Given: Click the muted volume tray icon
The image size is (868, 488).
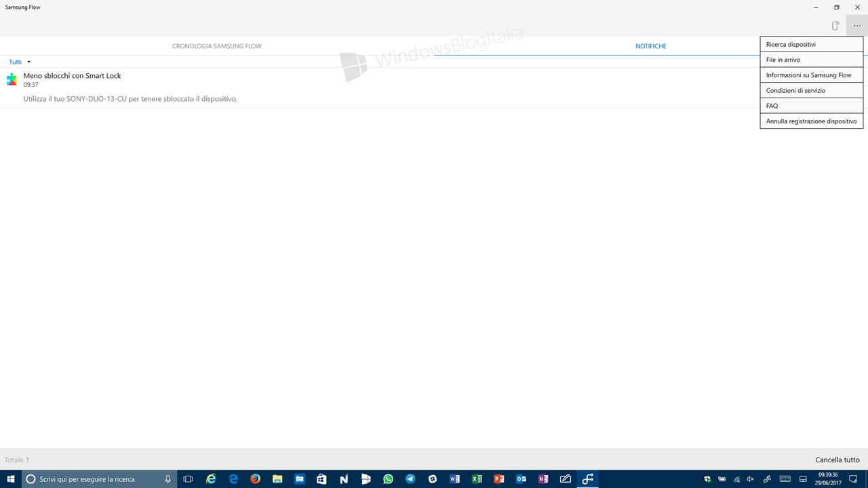Looking at the screenshot, I should 751,479.
